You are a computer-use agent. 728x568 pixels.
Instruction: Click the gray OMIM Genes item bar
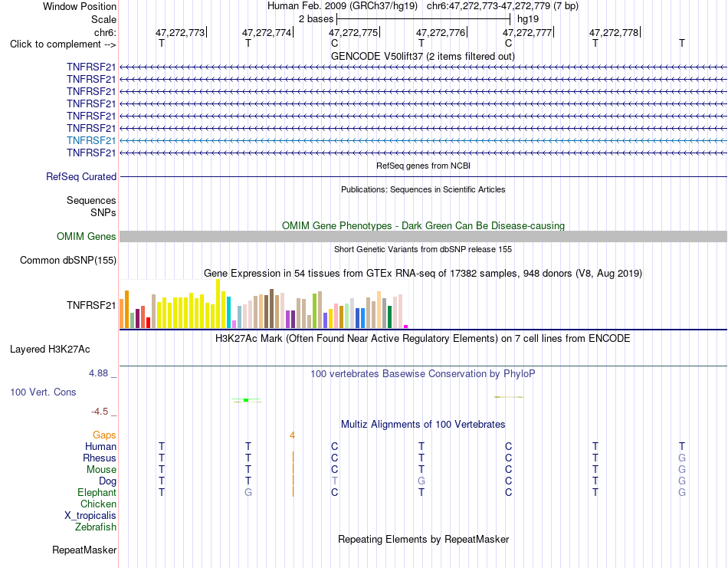[x=423, y=236]
